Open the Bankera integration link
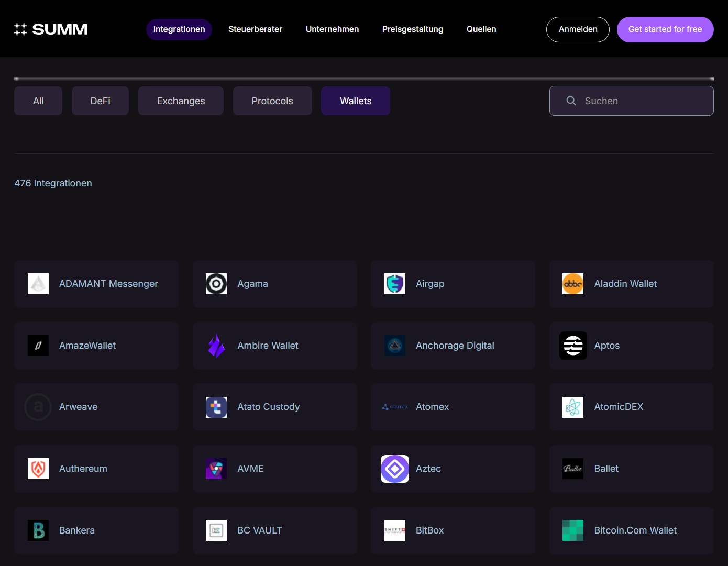728x566 pixels. coord(96,530)
